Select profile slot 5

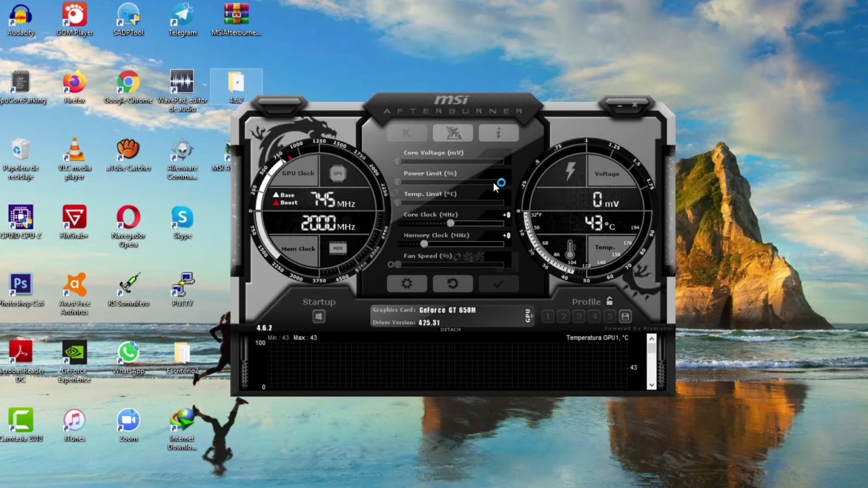pos(610,316)
